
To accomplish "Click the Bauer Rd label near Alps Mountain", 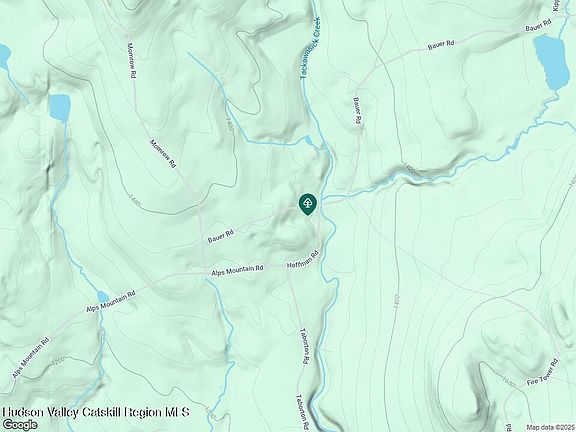I will click(x=220, y=236).
